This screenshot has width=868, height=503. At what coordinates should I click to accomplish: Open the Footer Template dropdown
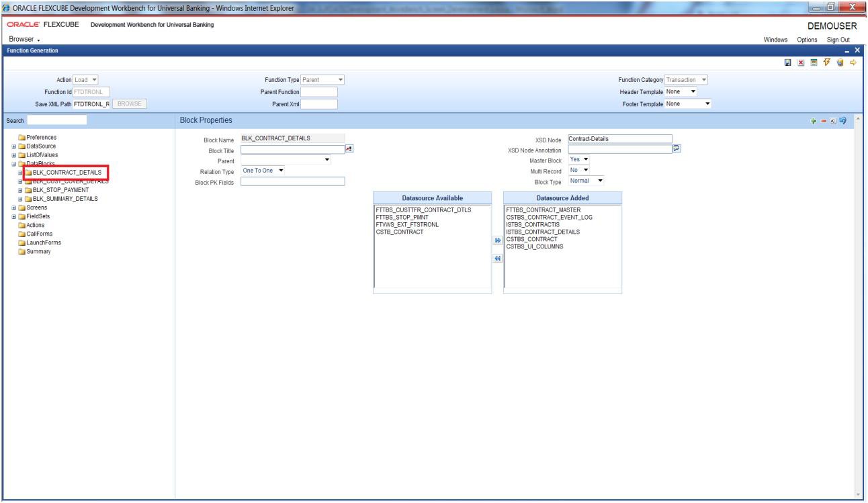click(x=687, y=103)
